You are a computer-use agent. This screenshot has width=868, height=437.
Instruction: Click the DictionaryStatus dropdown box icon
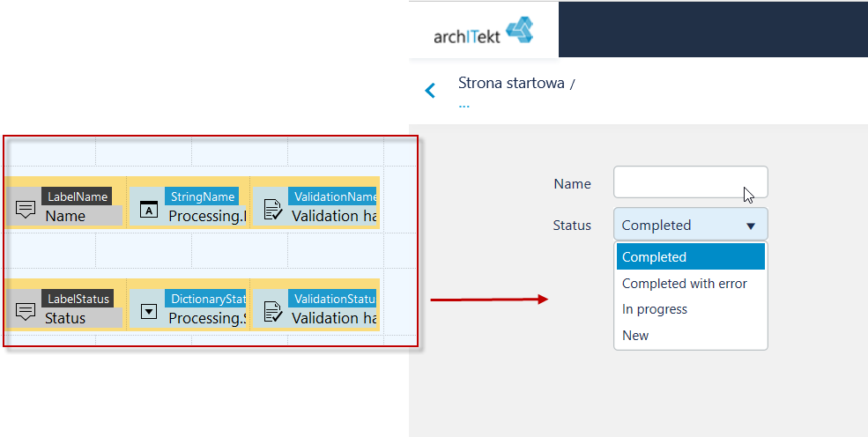148,312
